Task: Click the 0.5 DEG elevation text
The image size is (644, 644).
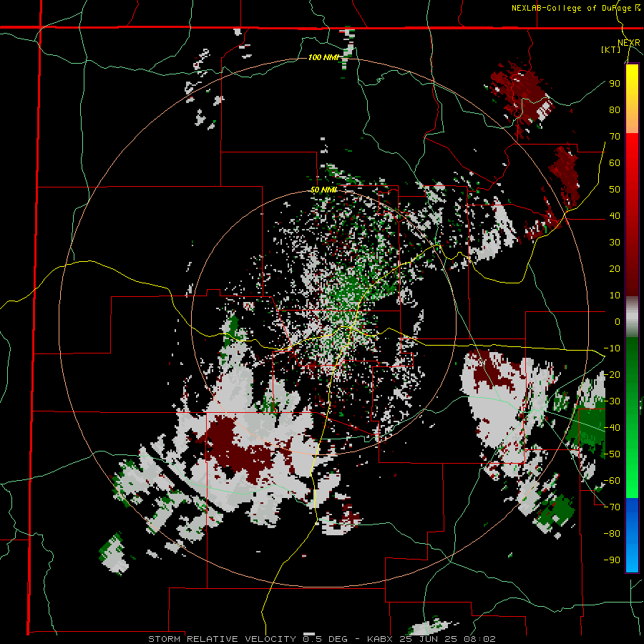Action: [x=326, y=639]
